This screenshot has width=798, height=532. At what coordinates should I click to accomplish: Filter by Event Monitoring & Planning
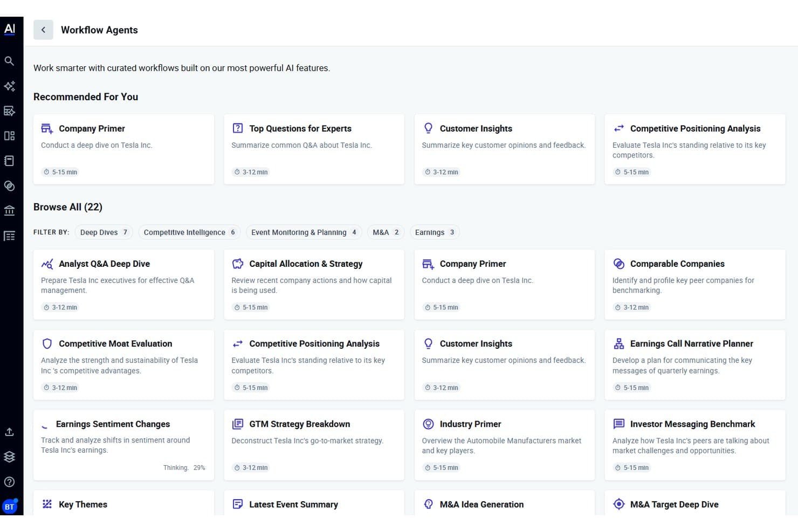tap(304, 232)
